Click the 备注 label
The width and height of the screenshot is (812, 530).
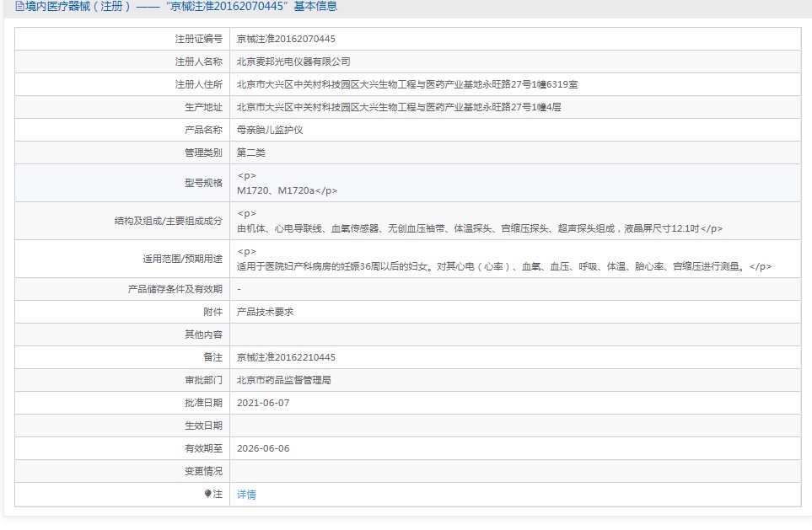point(212,357)
